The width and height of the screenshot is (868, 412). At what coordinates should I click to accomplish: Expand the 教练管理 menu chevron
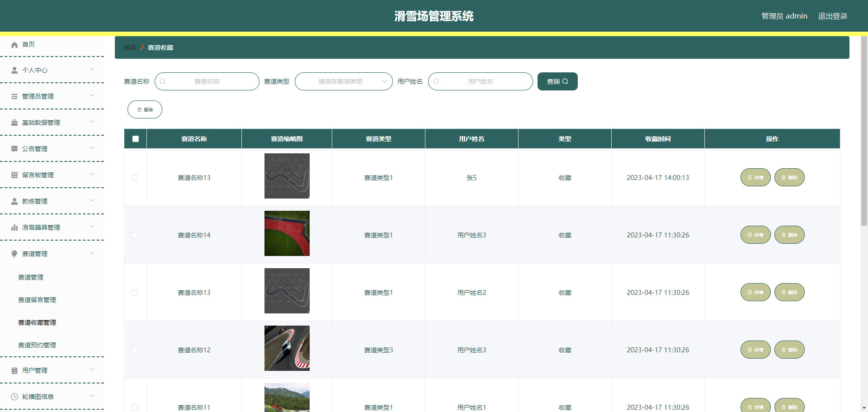[92, 200]
